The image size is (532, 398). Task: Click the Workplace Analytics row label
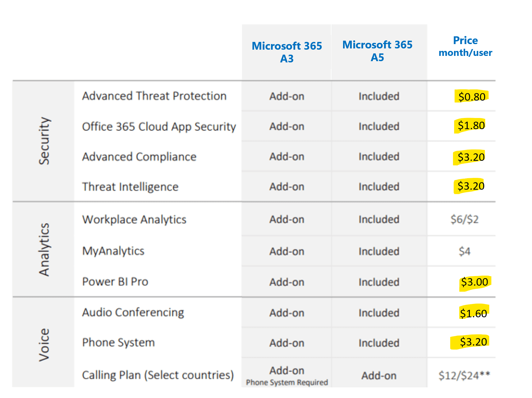[x=134, y=219]
